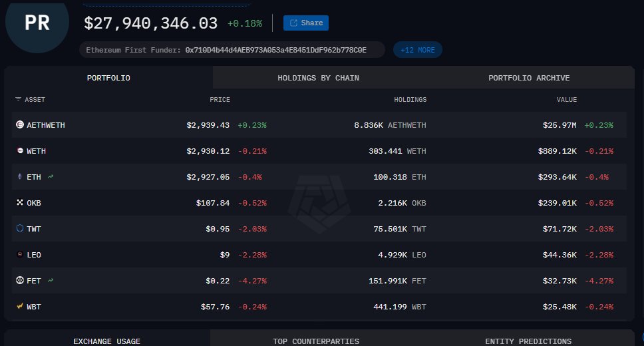Image resolution: width=644 pixels, height=346 pixels.
Task: Switch to the PORTFOLIO tab
Action: (x=108, y=78)
